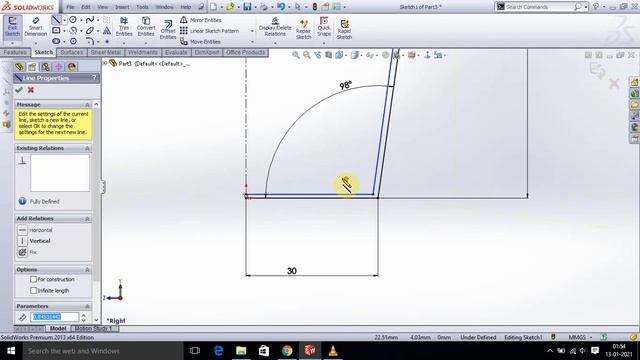Toggle Quick Snaps
640x360 pixels.
pos(324,27)
